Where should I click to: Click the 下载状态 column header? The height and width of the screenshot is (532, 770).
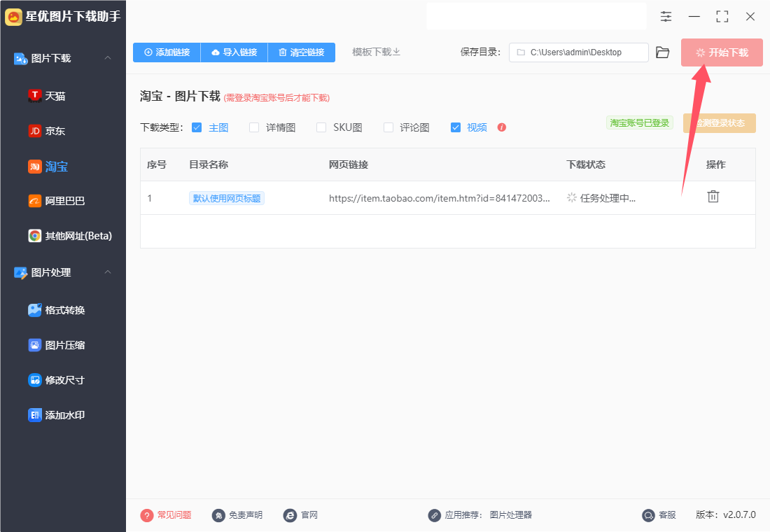coord(586,164)
